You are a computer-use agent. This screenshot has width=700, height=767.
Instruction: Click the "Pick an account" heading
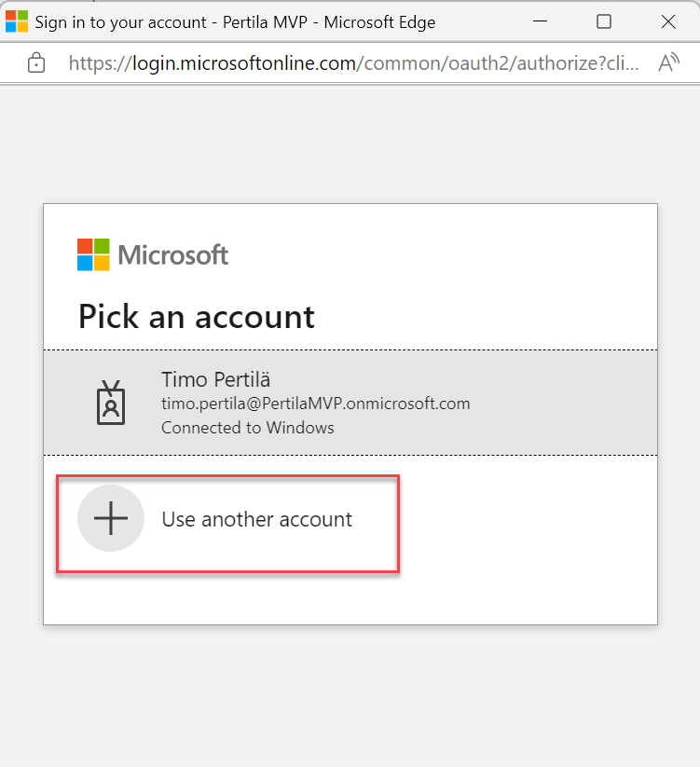pyautogui.click(x=197, y=317)
